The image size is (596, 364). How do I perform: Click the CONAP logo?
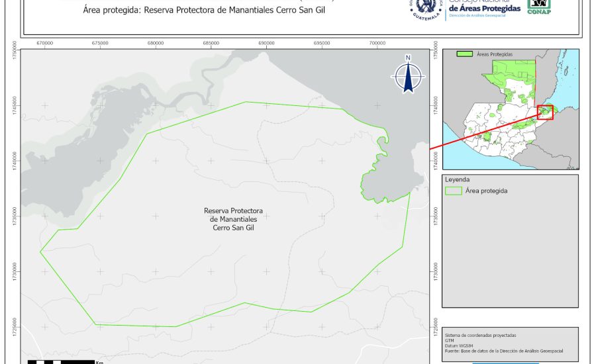pyautogui.click(x=539, y=7)
